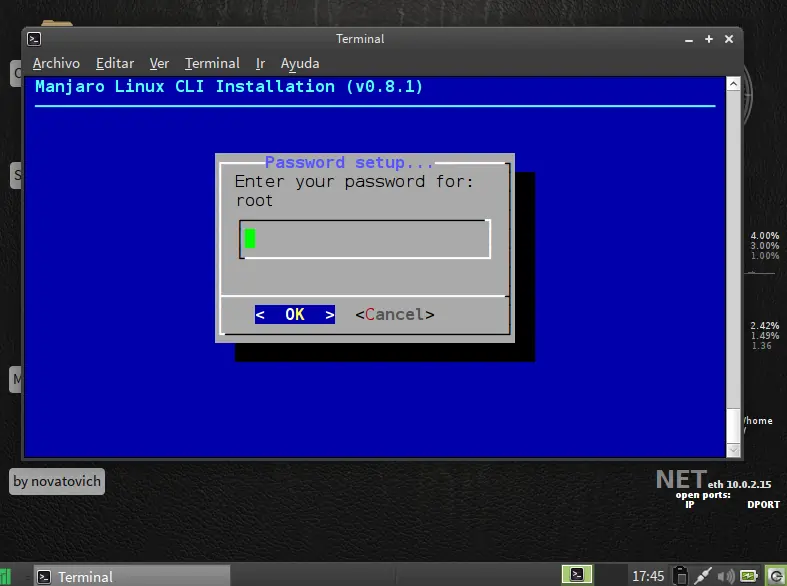Open the green menu icon at taskbar left

[6, 576]
